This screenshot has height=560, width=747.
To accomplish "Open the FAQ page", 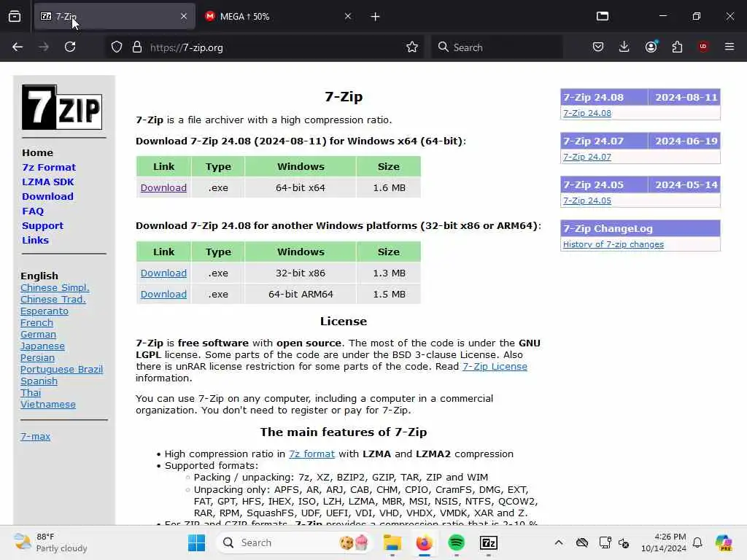I will click(33, 211).
